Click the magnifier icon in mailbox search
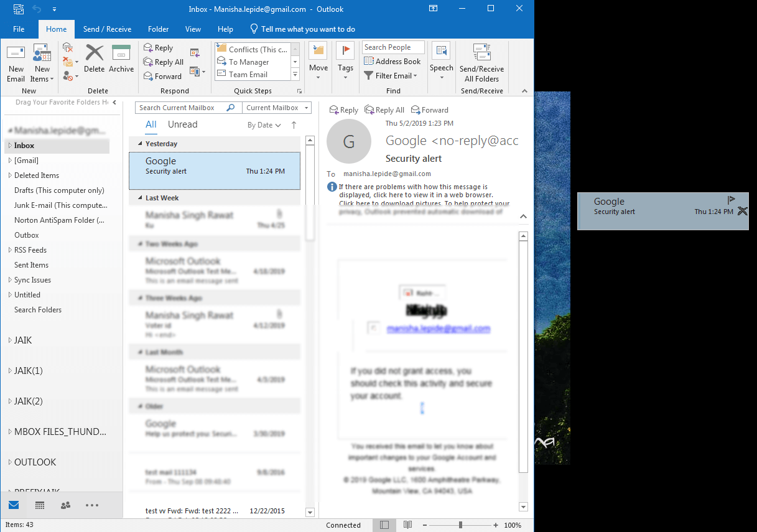This screenshot has width=757, height=532. (x=230, y=108)
